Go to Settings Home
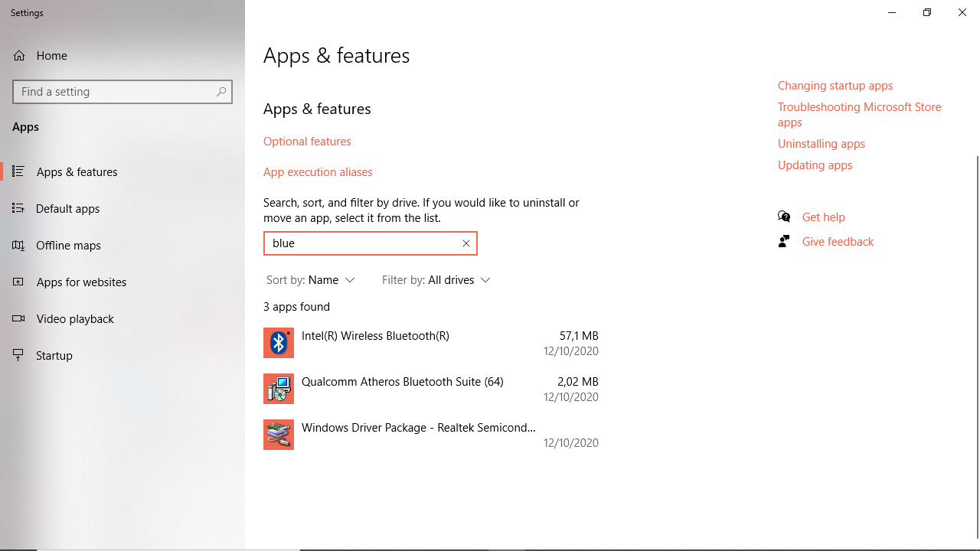 click(122, 55)
